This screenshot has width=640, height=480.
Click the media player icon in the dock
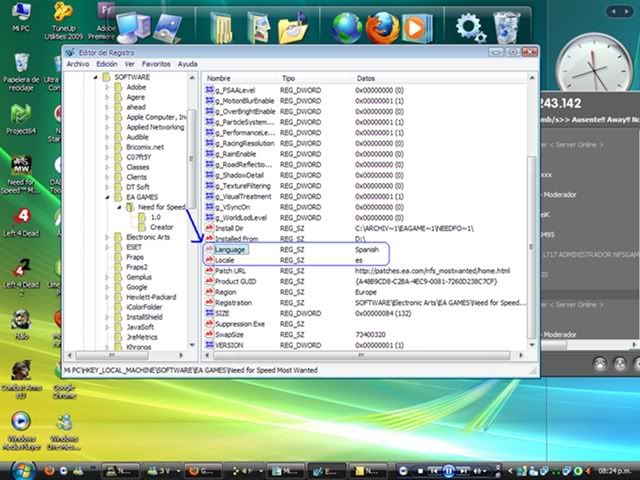(416, 28)
